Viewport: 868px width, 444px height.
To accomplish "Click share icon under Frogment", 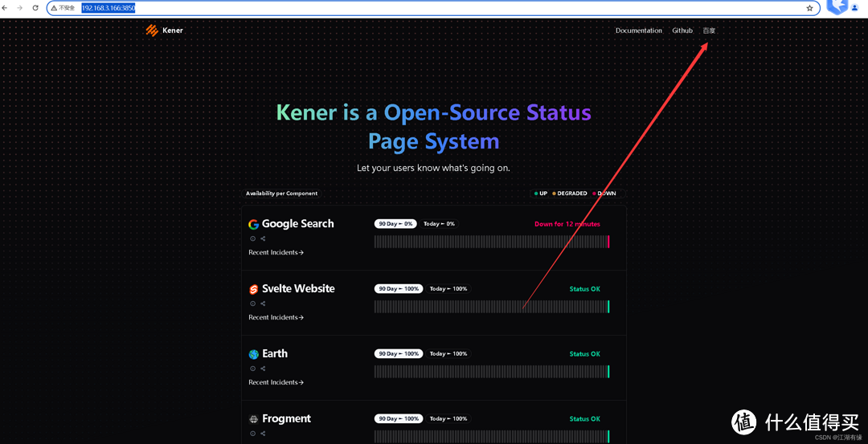I will click(263, 434).
